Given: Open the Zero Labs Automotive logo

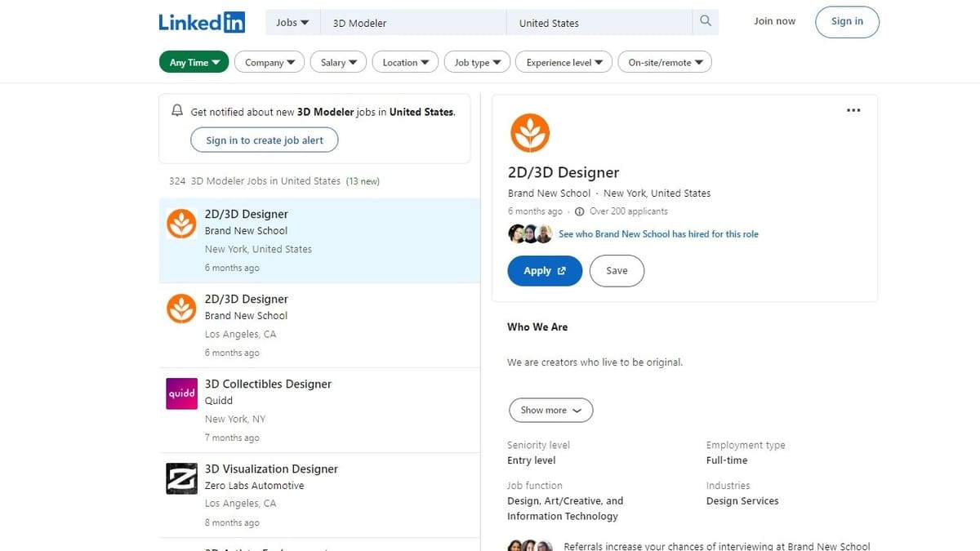Looking at the screenshot, I should pos(181,478).
